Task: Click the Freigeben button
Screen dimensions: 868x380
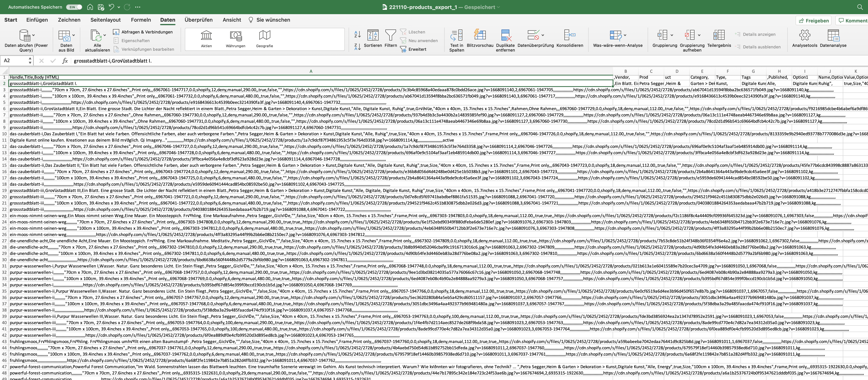Action: [814, 20]
